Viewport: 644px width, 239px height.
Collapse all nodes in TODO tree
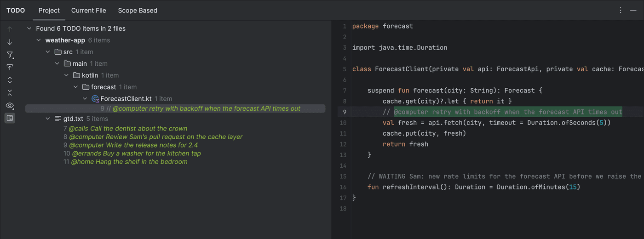tap(10, 93)
